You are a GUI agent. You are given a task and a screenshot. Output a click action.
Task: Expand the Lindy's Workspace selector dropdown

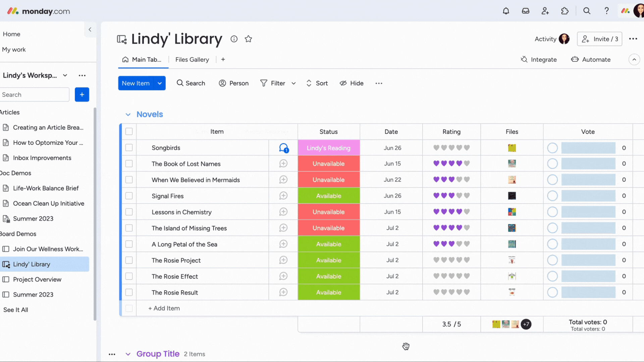click(65, 75)
